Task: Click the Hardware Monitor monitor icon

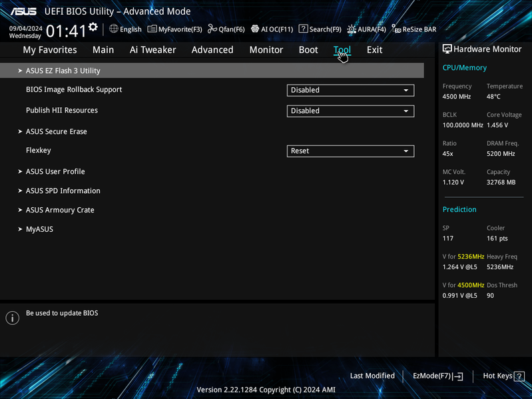Action: click(x=447, y=49)
